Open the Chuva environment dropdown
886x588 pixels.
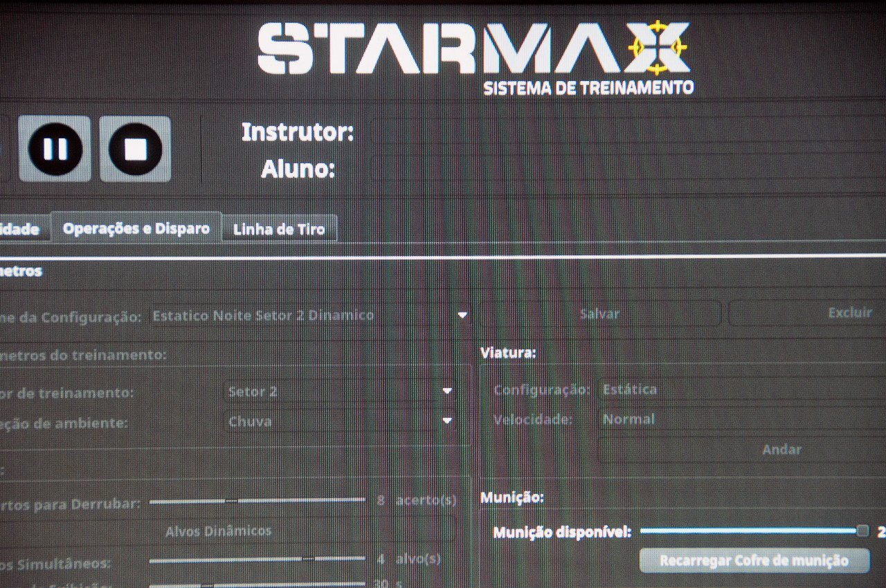[341, 421]
